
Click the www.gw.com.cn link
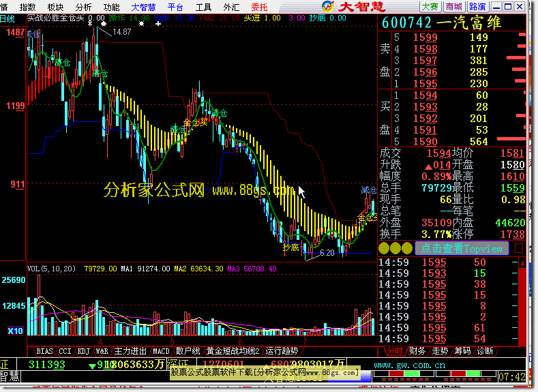coord(409,365)
